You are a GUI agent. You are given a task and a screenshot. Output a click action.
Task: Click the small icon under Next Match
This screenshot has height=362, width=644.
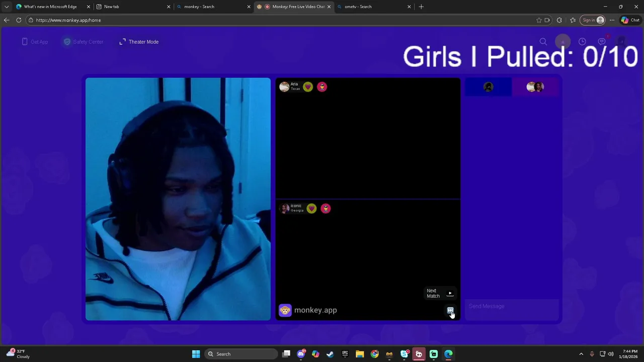tap(450, 311)
